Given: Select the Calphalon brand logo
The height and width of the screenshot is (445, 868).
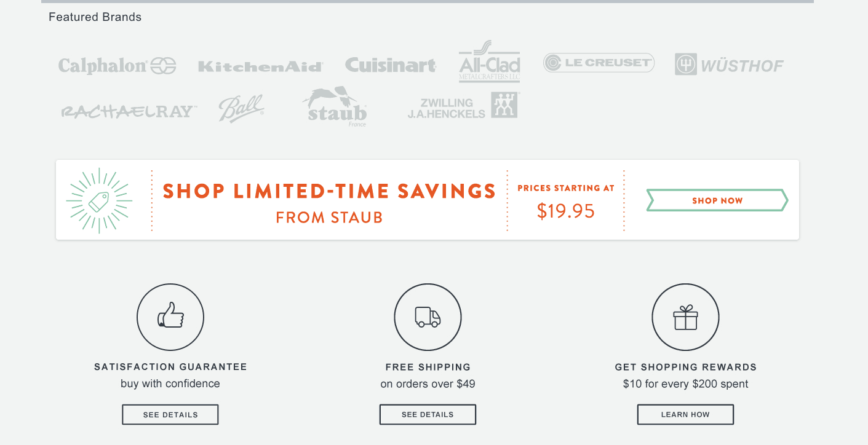Looking at the screenshot, I should (117, 64).
